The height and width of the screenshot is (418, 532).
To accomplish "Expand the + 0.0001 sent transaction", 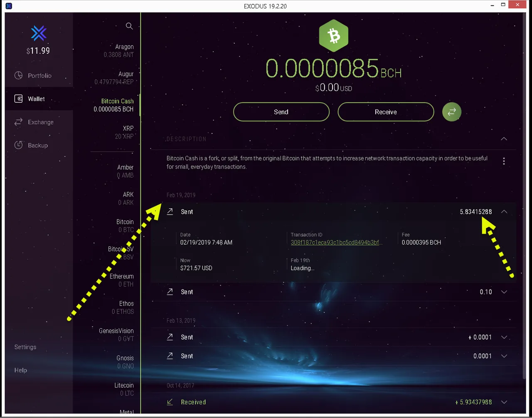I will click(504, 337).
